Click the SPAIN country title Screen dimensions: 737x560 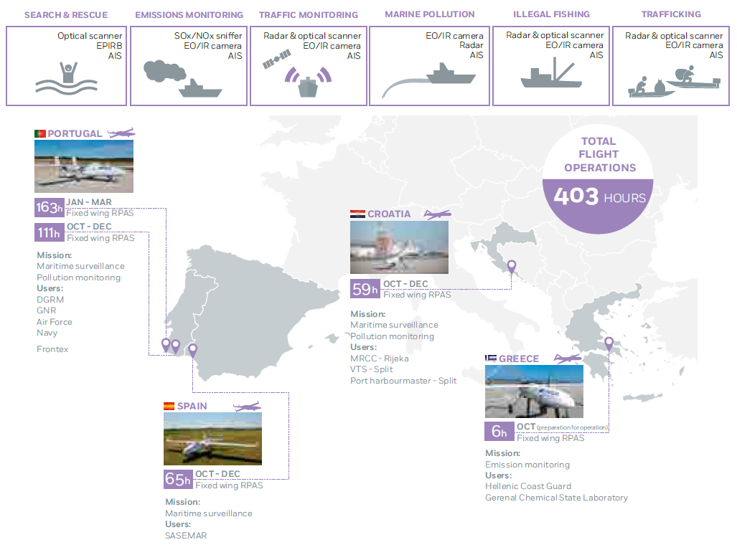(192, 407)
